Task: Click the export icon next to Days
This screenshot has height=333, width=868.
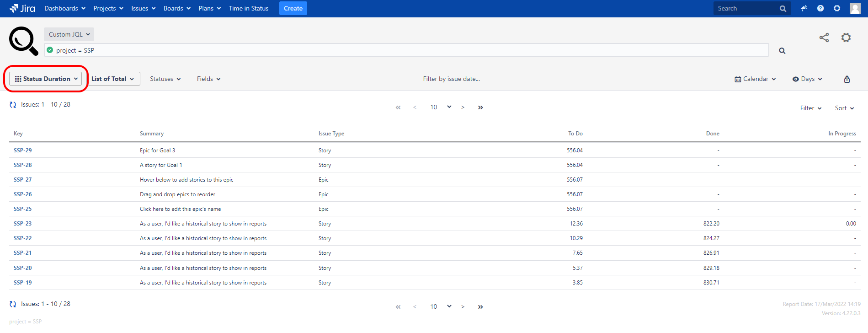Action: (847, 79)
